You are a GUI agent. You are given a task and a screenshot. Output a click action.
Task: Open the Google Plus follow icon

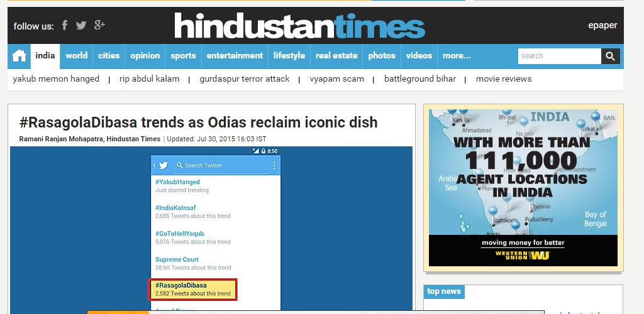tap(99, 25)
